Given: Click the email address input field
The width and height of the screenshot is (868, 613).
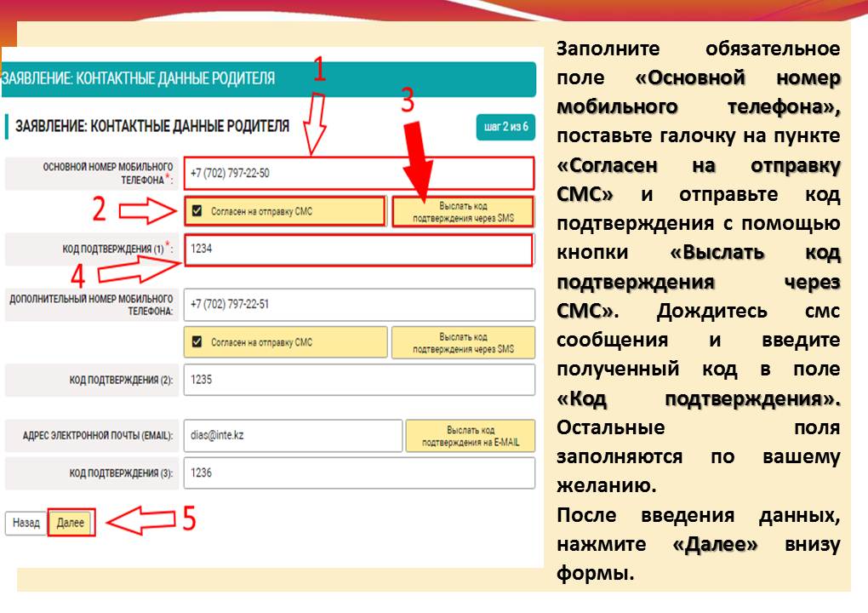Looking at the screenshot, I should pos(292,435).
